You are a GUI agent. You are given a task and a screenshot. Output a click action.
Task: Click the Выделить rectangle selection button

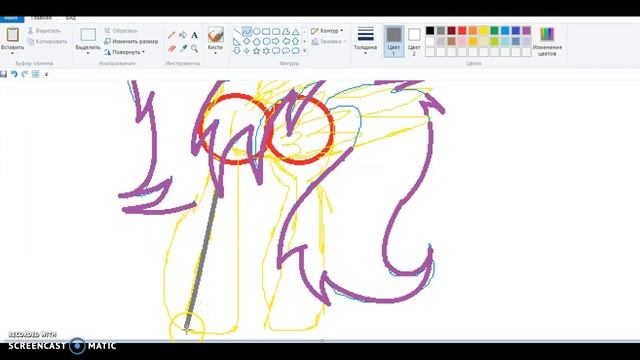88,38
